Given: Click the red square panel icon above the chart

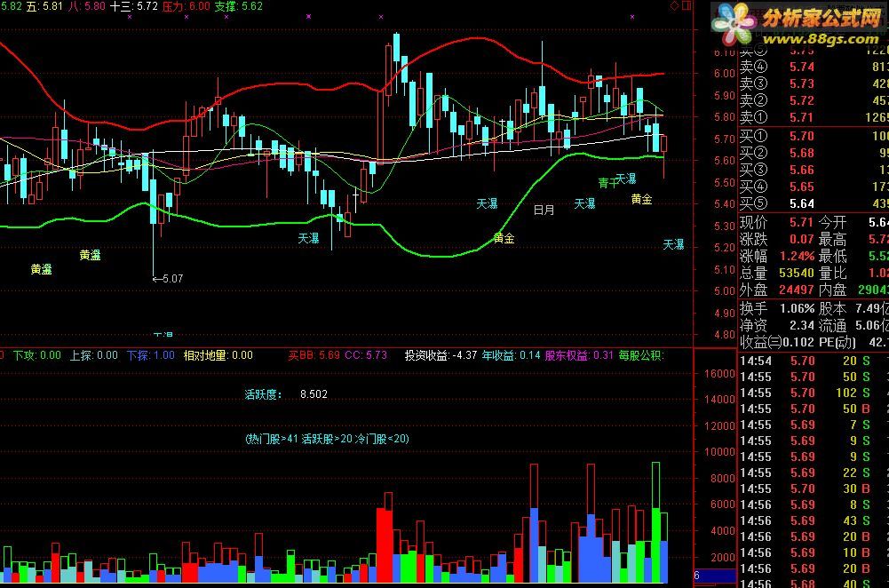Looking at the screenshot, I should tap(686, 5).
